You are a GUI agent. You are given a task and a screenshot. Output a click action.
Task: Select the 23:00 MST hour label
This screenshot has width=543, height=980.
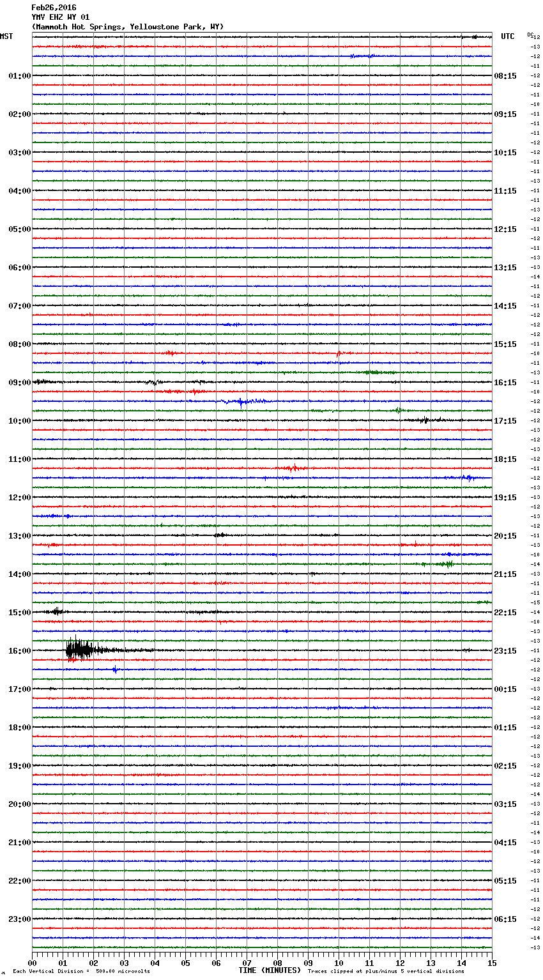(20, 919)
